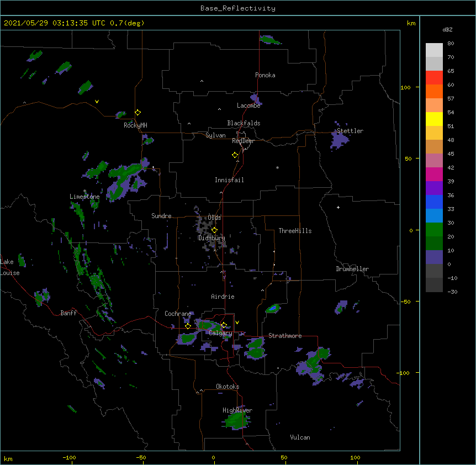The height and width of the screenshot is (465, 476).
Task: Click the dBZ legend heading
Action: tap(447, 30)
